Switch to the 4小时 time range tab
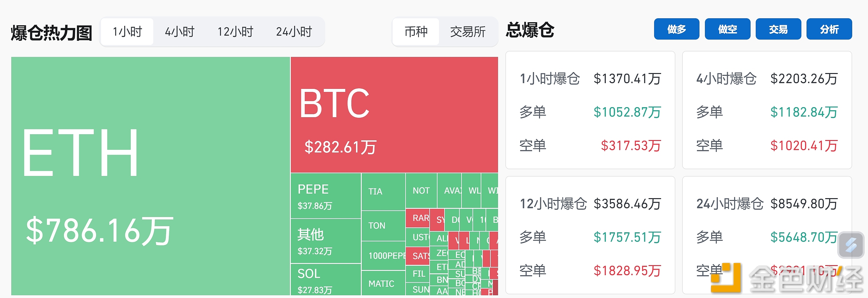Image resolution: width=868 pixels, height=298 pixels. point(180,32)
